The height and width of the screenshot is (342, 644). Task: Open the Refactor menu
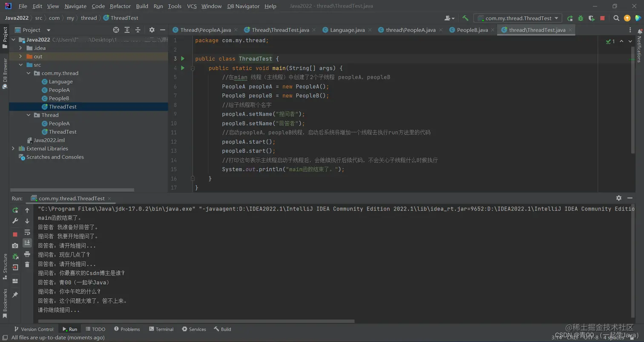point(121,6)
